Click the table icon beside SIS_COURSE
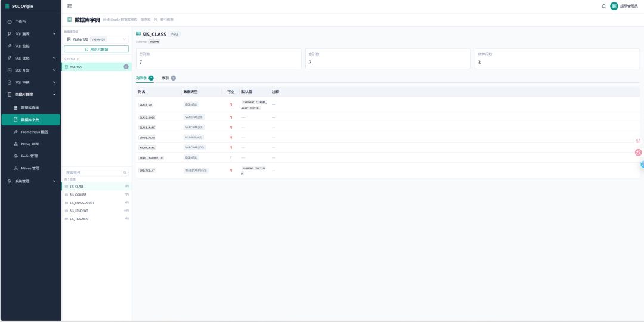Screen dimensions: 644x322 [67, 194]
